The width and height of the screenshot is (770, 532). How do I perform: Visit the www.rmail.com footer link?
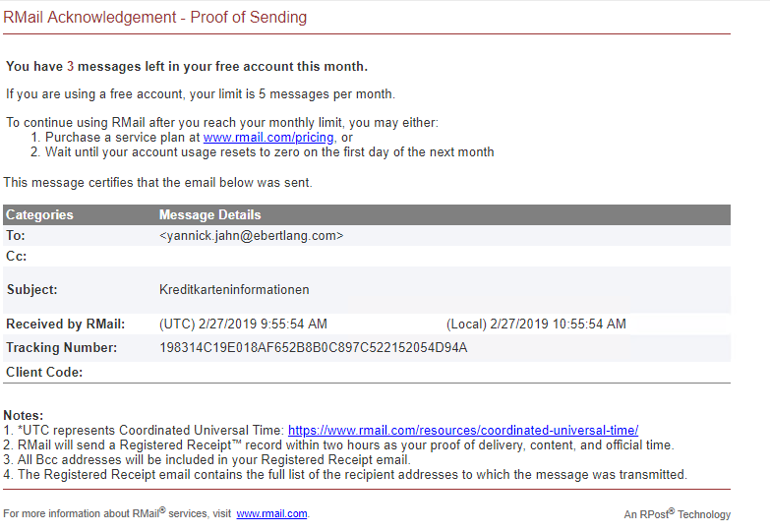[271, 514]
